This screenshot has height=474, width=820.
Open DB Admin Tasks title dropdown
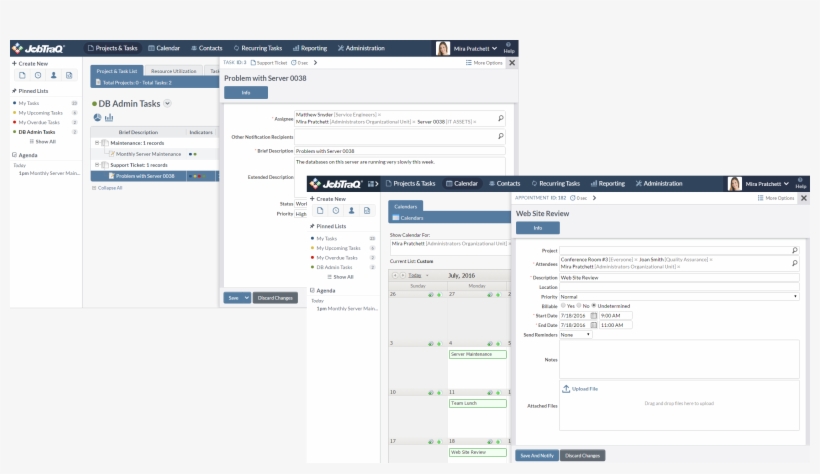click(x=167, y=103)
